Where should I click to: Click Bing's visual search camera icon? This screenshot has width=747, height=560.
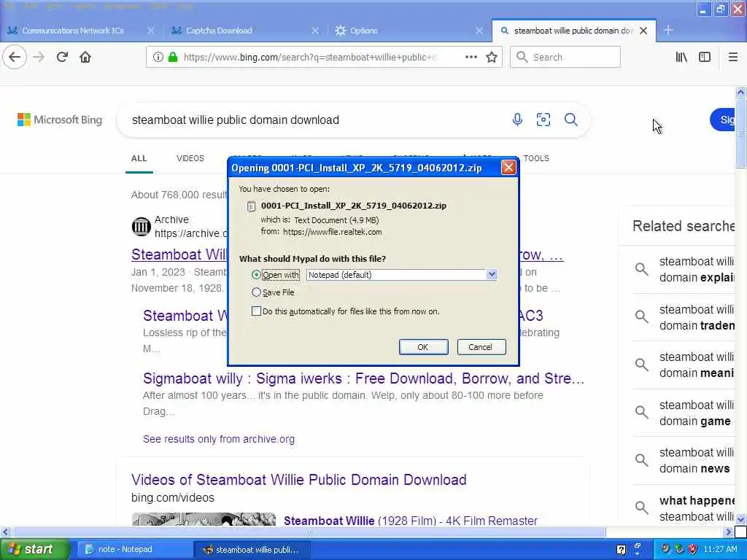[543, 120]
